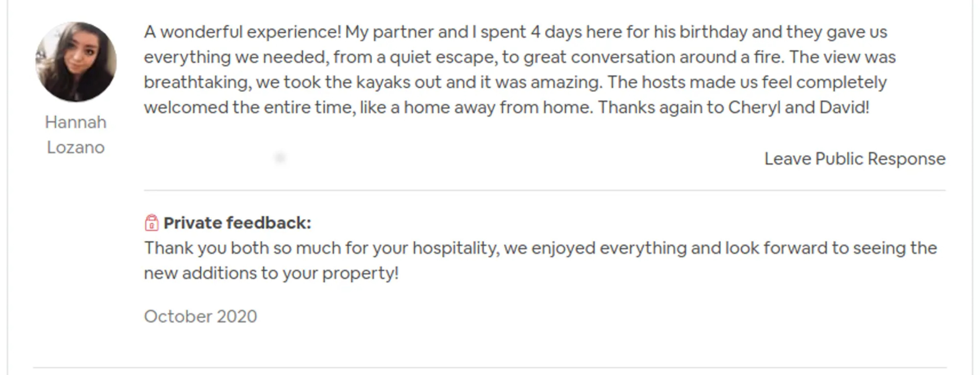Click Hannah Lozano's profile photo
Screen dimensions: 980x375
76,62
